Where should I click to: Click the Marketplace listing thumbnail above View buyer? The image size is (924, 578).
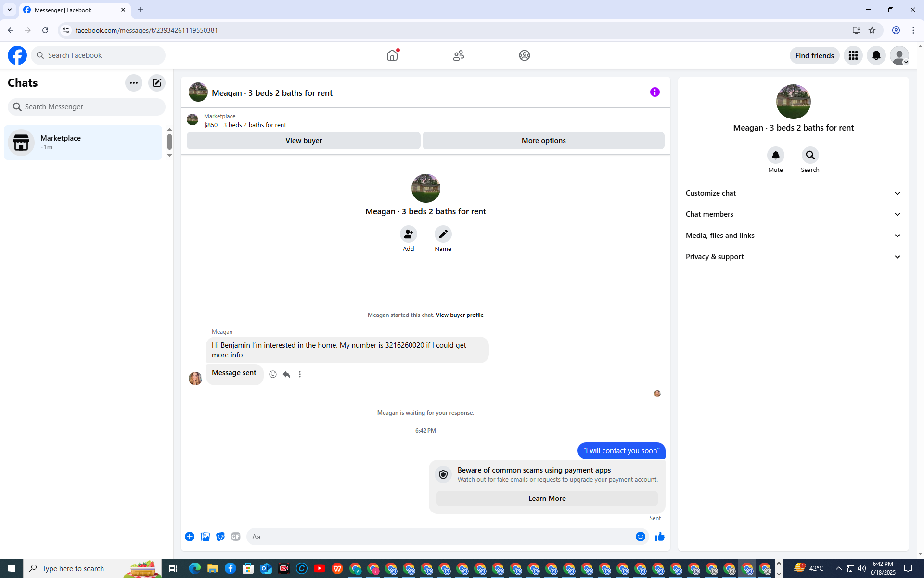pos(192,119)
